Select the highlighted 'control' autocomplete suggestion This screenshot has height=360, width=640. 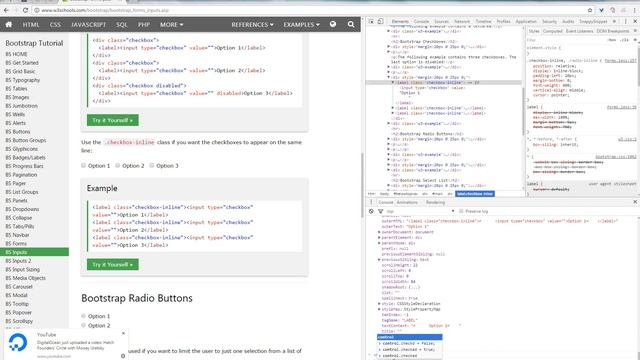409,337
